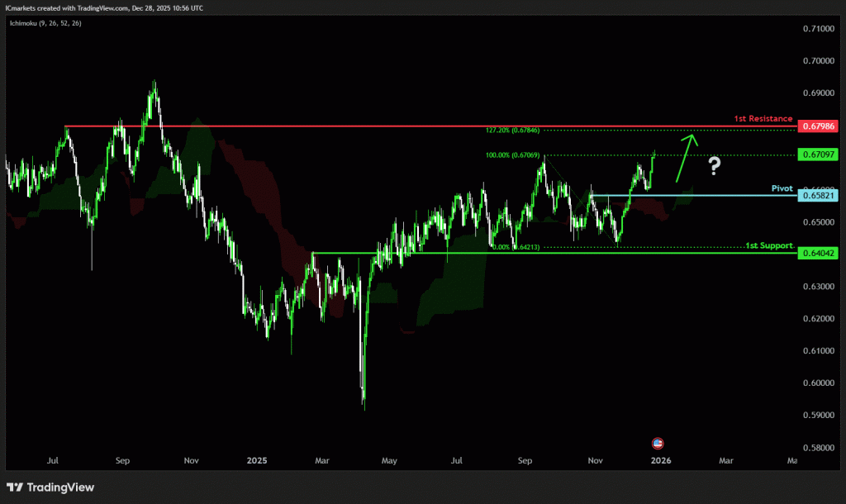Click the TradingView logo in the corner
Image resolution: width=846 pixels, height=504 pixels.
pos(50,487)
